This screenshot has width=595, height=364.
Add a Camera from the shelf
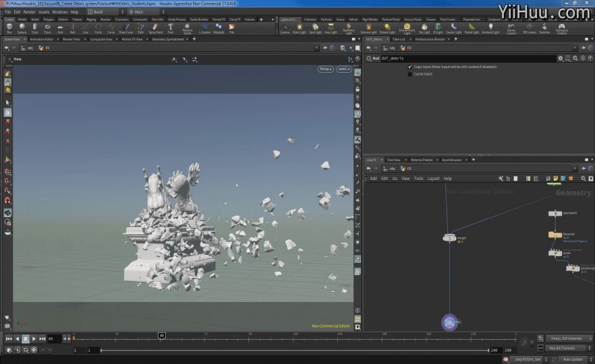point(285,29)
